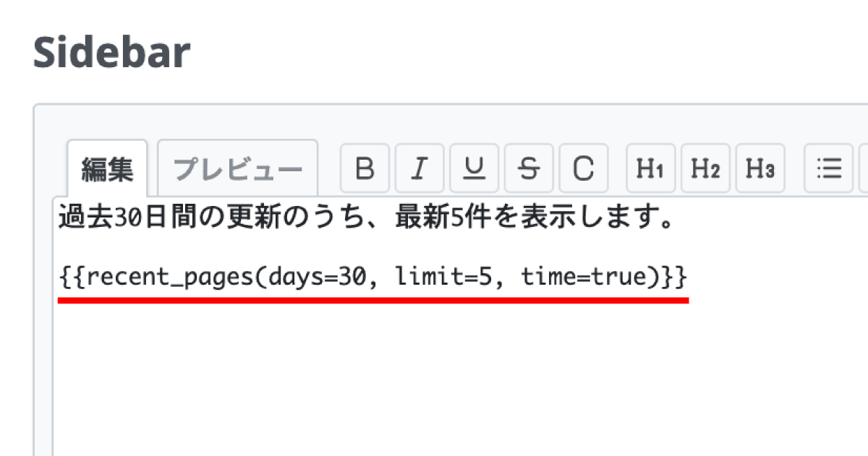Insert a level 1 heading (H1)
This screenshot has height=456, width=868.
point(650,168)
